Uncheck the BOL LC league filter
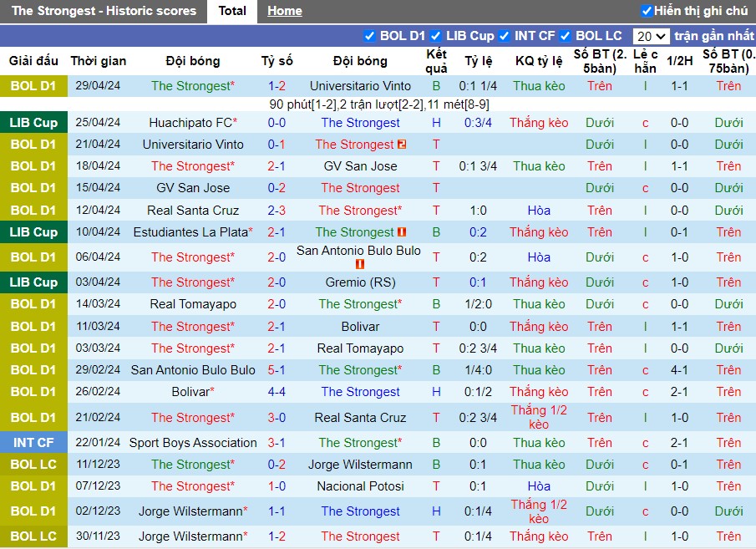Viewport: 756px width, 549px height. (566, 36)
